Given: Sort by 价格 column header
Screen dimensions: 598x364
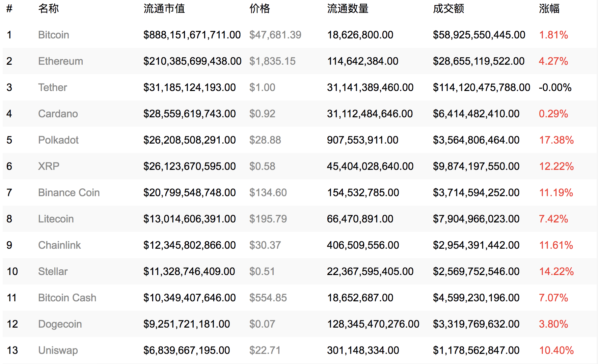Looking at the screenshot, I should click(260, 8).
